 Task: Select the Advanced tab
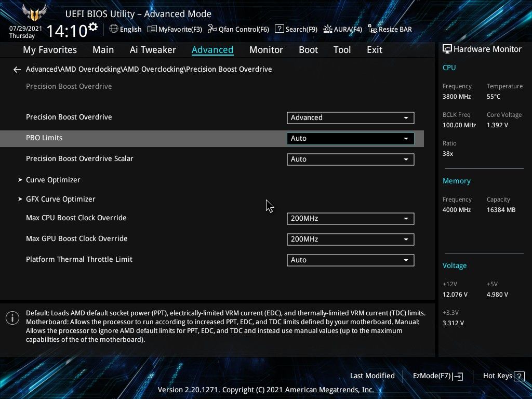click(x=212, y=50)
